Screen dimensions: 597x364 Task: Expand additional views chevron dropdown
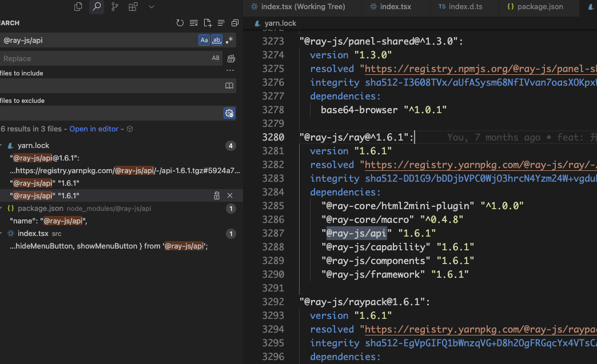[152, 6]
